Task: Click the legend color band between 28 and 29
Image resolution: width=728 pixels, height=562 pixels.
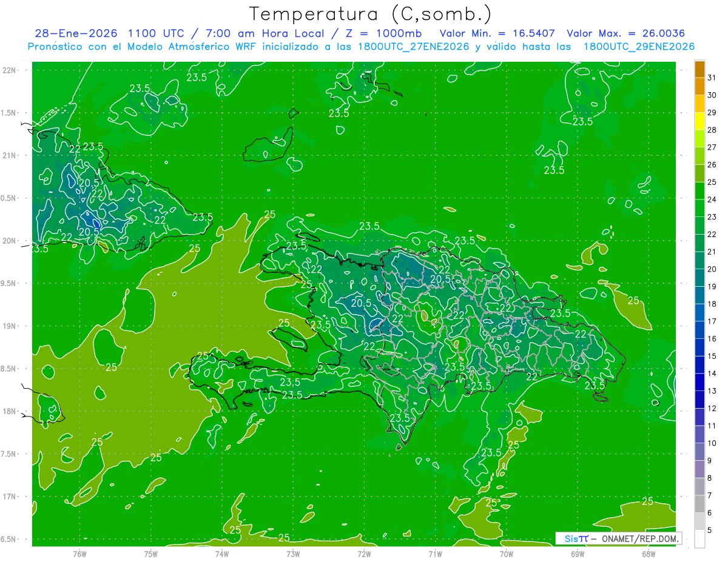Action: click(699, 121)
